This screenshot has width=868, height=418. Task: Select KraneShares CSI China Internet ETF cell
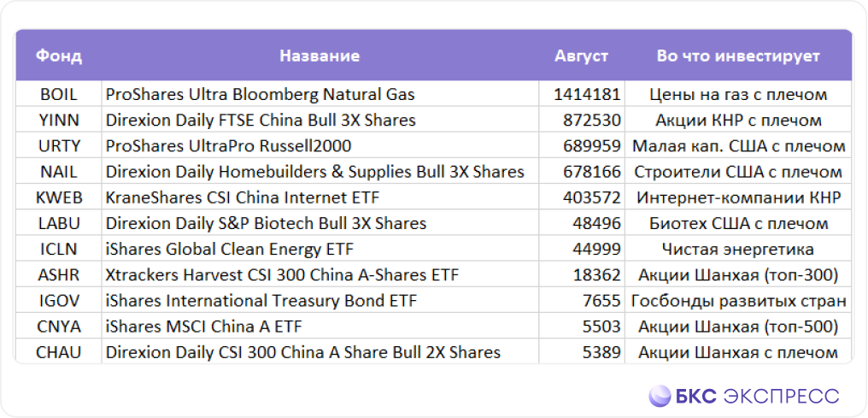(x=320, y=197)
